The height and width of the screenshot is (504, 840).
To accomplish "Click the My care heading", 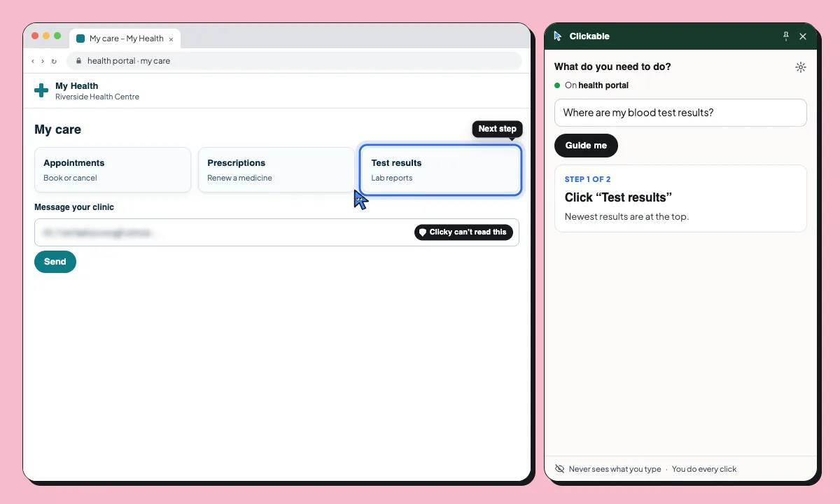I will coord(57,129).
